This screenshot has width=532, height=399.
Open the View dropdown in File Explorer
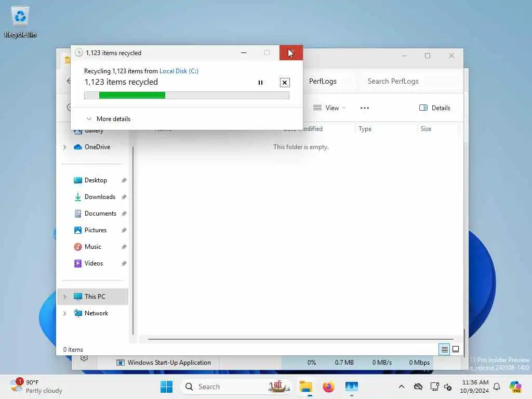329,108
